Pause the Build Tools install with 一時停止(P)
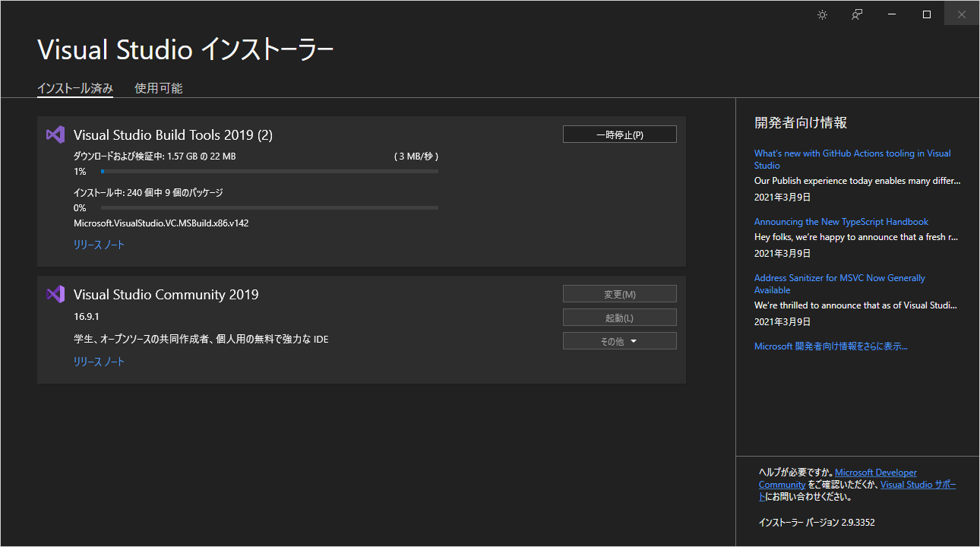The image size is (980, 547). pyautogui.click(x=620, y=134)
